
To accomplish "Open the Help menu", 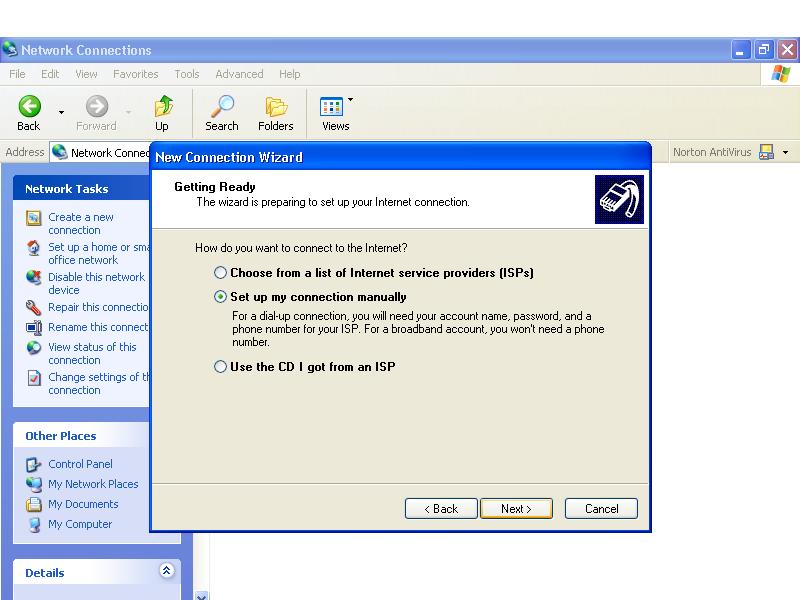I will coord(289,74).
